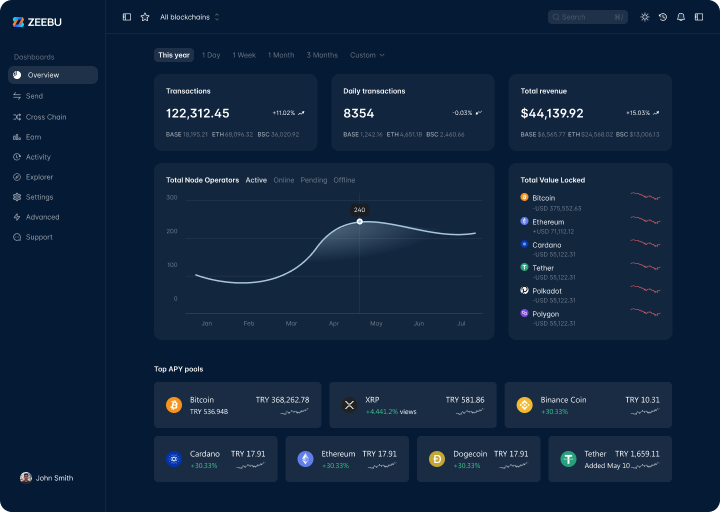
Task: Select the Online node operators tab
Action: point(284,180)
